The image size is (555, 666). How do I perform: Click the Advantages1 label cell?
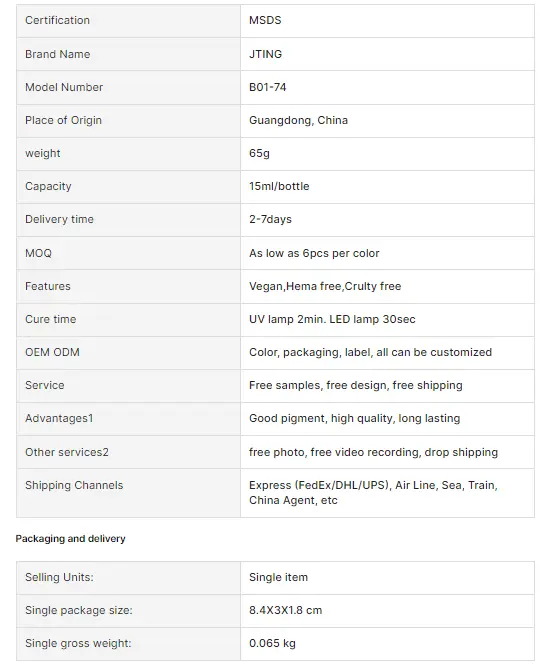pos(128,418)
